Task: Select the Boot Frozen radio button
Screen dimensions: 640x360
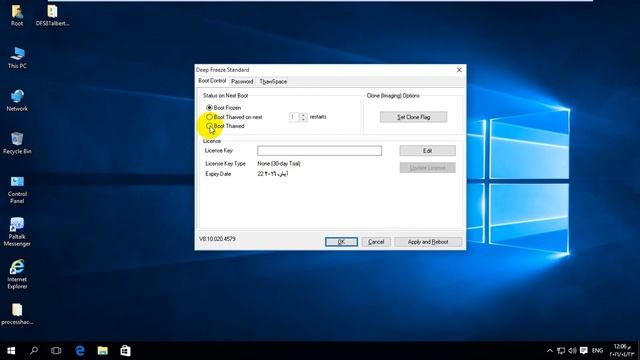Action: [209, 108]
